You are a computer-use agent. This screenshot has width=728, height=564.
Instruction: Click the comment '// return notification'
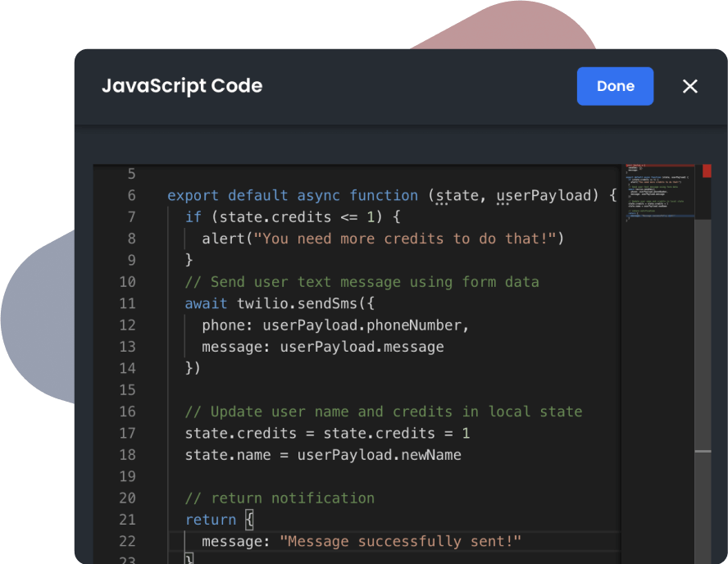click(280, 498)
